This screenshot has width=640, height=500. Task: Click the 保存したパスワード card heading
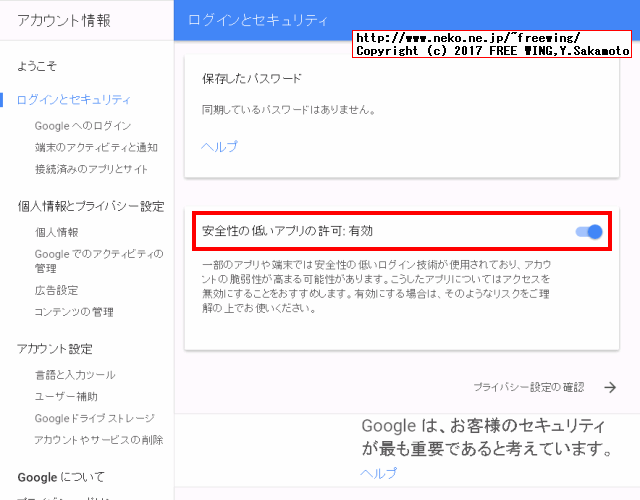click(252, 78)
